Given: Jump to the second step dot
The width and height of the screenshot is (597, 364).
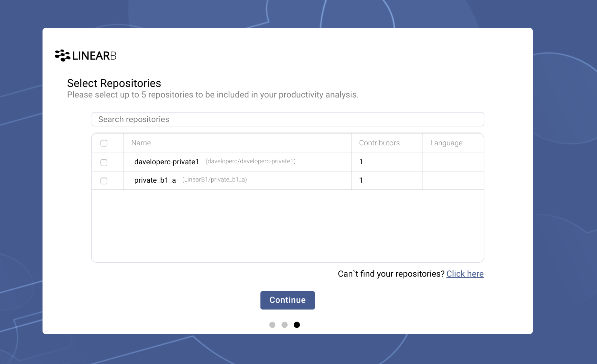Looking at the screenshot, I should click(284, 325).
